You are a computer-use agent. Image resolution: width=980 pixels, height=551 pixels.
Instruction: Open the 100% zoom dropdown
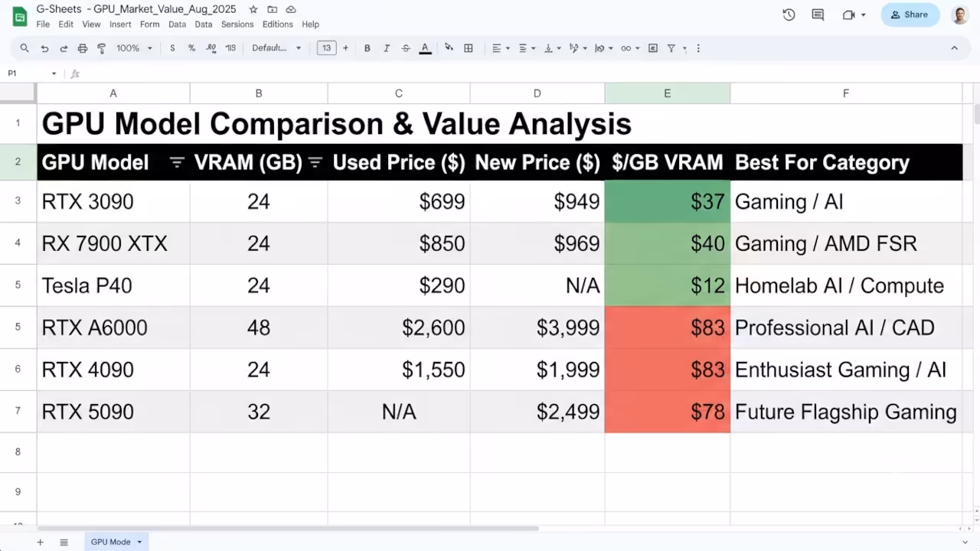click(x=134, y=48)
